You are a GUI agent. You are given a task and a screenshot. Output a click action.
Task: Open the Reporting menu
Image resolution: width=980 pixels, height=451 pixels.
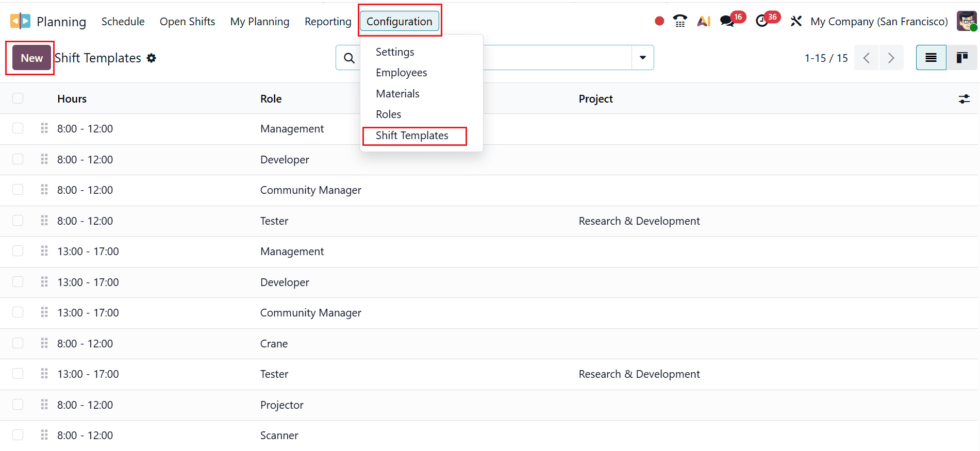(x=328, y=22)
